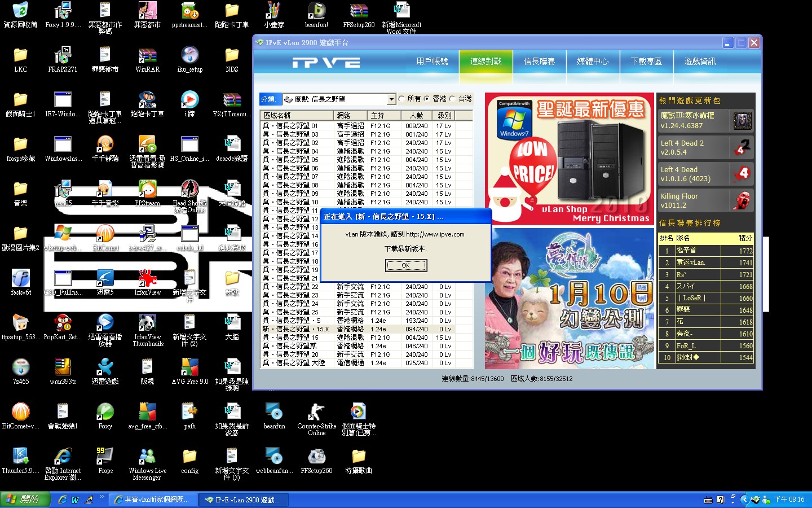Select the 台湾 radio button
Screen dimensions: 812x508
452,99
